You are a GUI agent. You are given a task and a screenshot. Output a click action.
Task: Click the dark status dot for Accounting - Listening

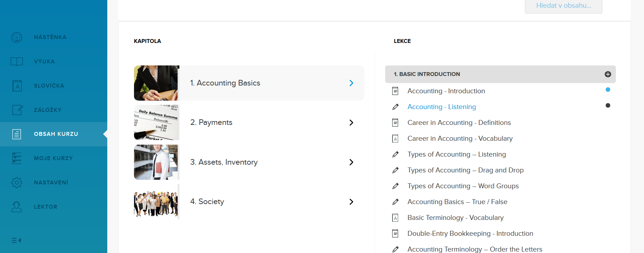607,106
